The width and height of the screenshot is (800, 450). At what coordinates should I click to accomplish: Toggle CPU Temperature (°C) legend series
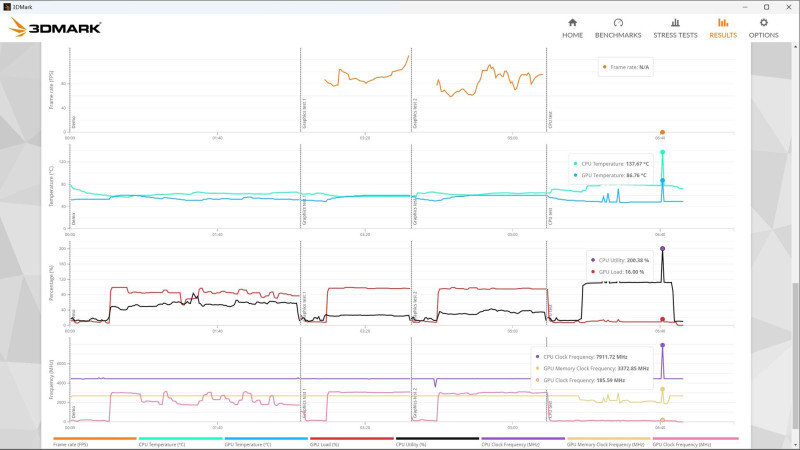pos(181,441)
